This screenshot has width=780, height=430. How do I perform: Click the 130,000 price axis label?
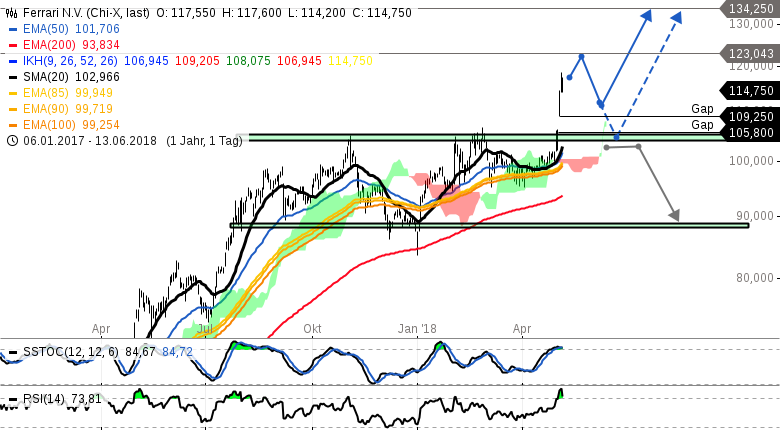(x=752, y=23)
